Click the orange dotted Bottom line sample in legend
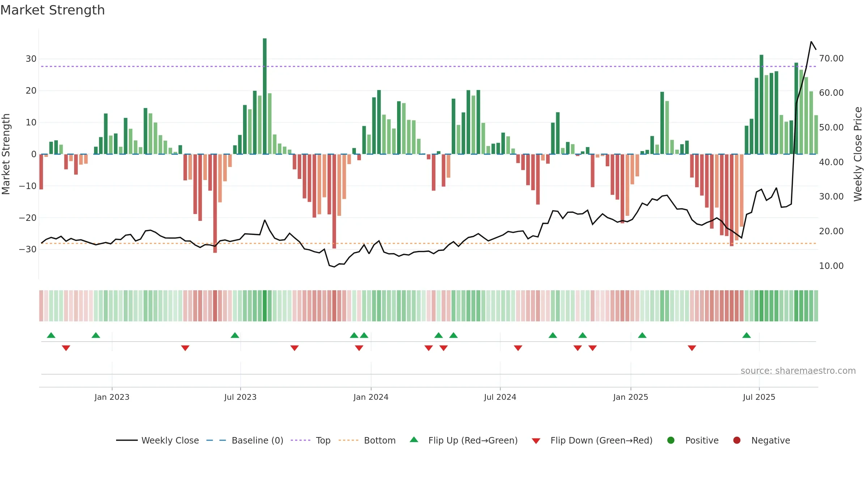868x488 pixels. click(348, 440)
